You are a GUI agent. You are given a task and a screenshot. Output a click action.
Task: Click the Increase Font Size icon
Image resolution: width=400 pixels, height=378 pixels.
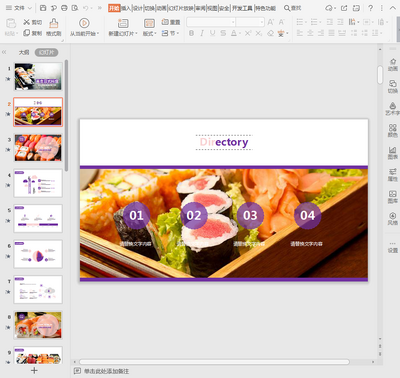(x=270, y=22)
